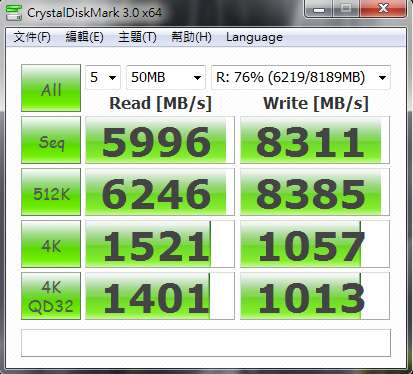Image resolution: width=413 pixels, height=374 pixels.
Task: Select the 512K write result 8385
Action: [315, 192]
